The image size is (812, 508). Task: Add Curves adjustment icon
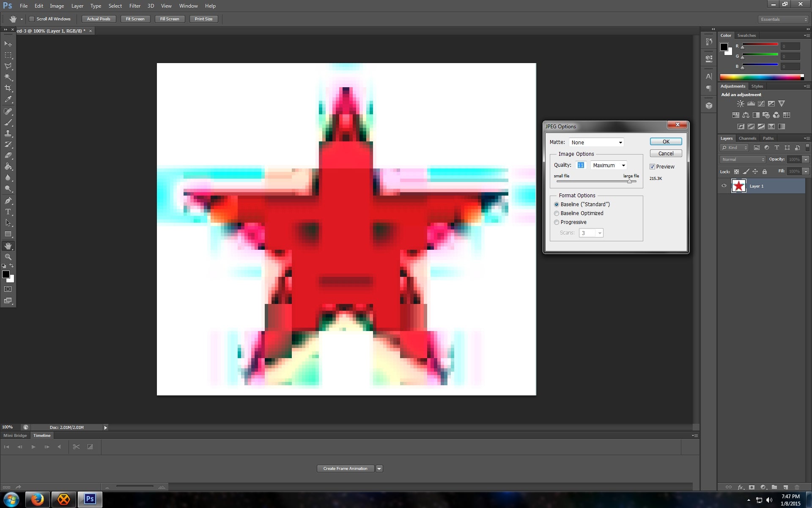point(761,103)
